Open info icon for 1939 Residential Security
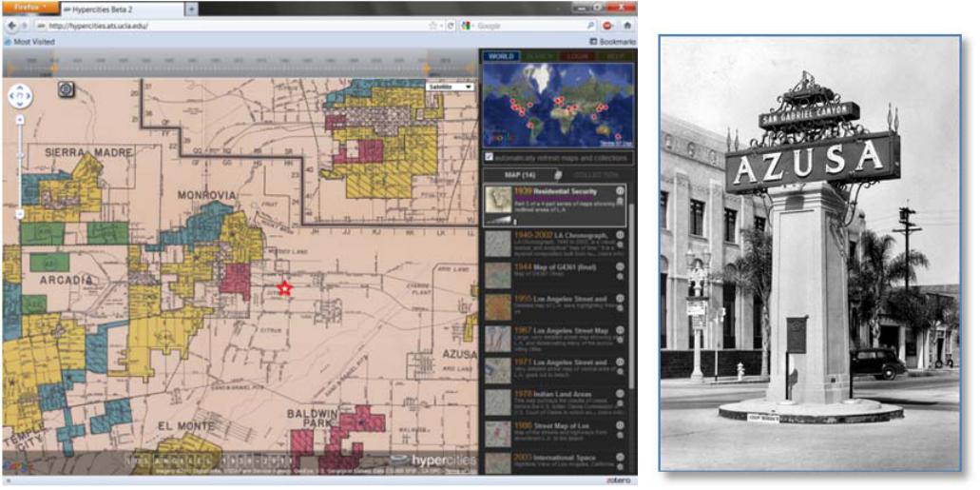The width and height of the screenshot is (980, 490). click(x=620, y=191)
